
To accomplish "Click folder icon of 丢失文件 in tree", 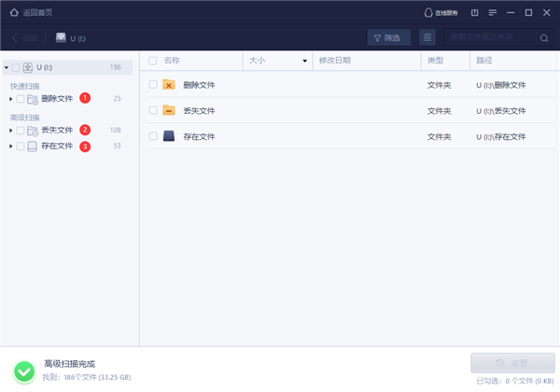I will pyautogui.click(x=33, y=131).
